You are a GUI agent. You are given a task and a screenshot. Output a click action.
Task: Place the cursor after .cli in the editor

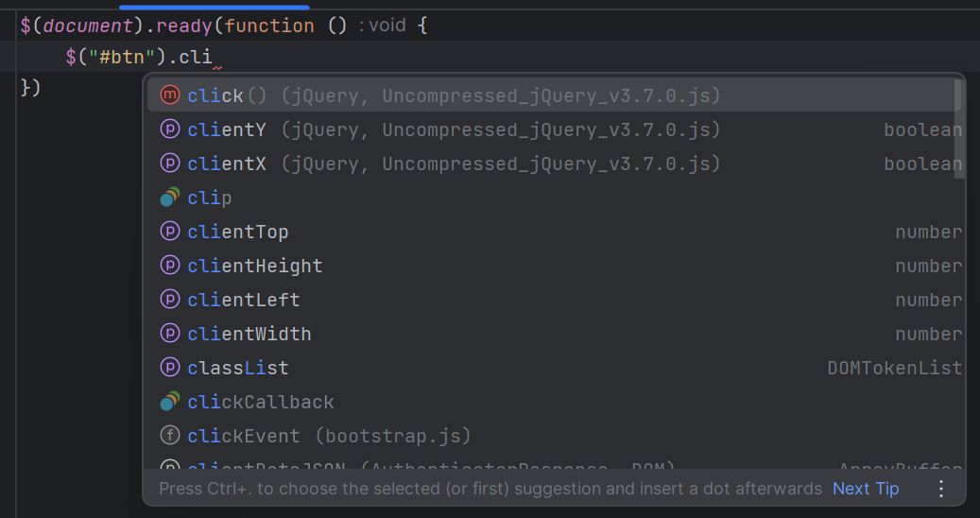coord(214,57)
